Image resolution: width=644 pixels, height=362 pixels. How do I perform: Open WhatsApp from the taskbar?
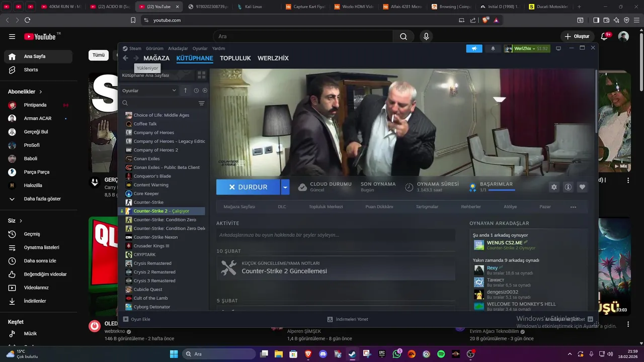click(x=397, y=354)
